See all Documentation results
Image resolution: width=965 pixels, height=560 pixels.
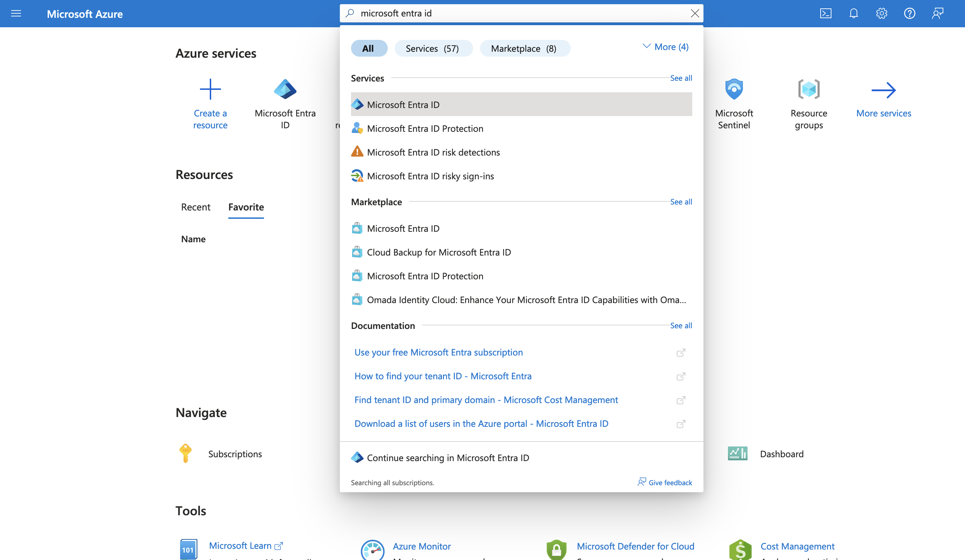(681, 325)
